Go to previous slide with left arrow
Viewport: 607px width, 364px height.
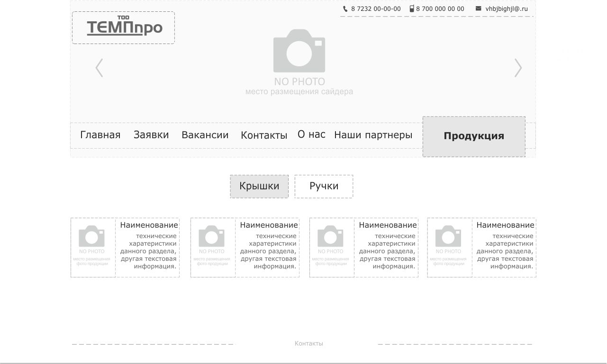[x=99, y=68]
